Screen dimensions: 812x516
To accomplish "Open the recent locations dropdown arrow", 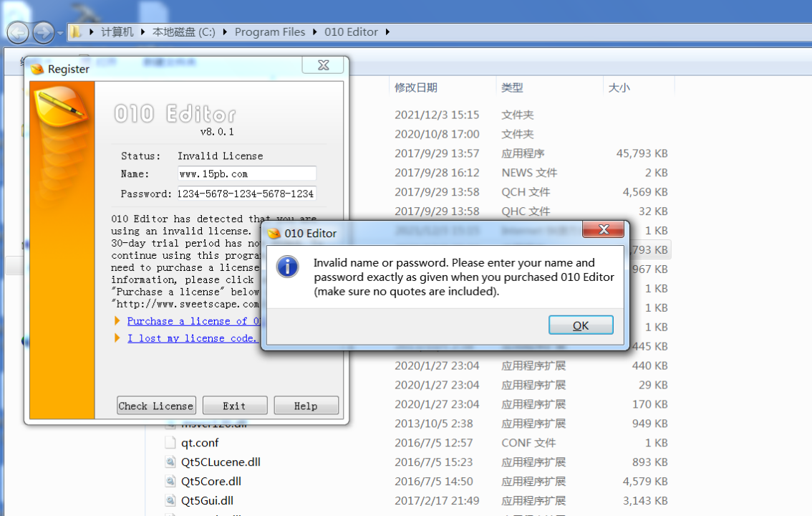I will (x=60, y=33).
